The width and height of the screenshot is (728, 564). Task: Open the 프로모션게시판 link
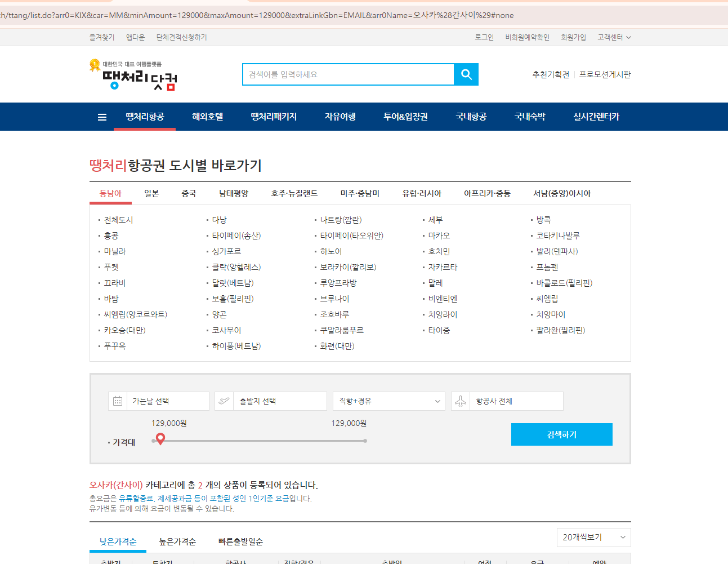tap(605, 74)
